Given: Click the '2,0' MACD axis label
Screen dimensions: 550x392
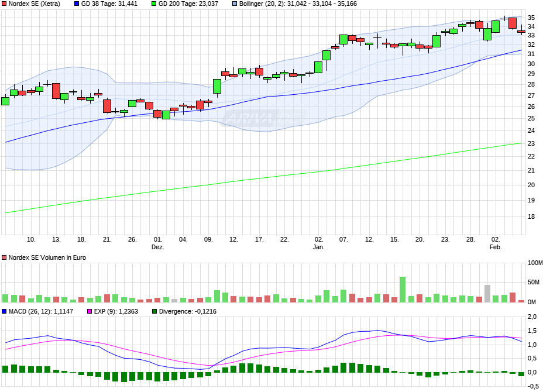Looking at the screenshot, I should (532, 317).
